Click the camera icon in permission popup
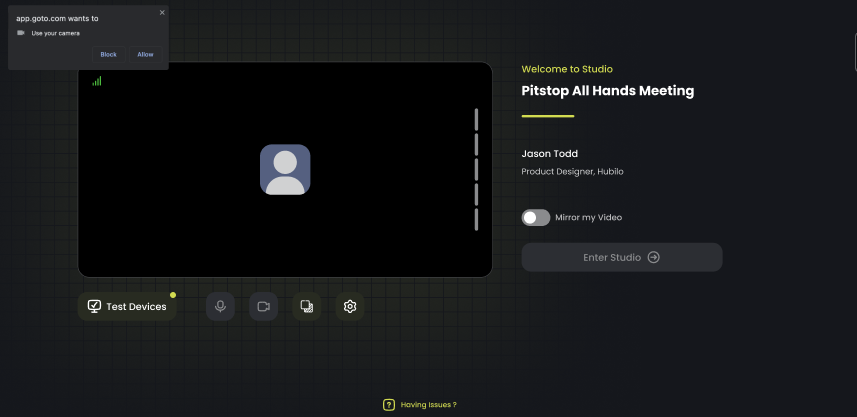 (21, 33)
